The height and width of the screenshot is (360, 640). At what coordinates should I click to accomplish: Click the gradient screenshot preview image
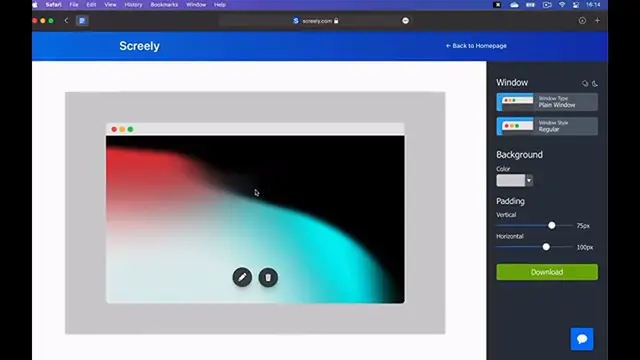pos(255,219)
